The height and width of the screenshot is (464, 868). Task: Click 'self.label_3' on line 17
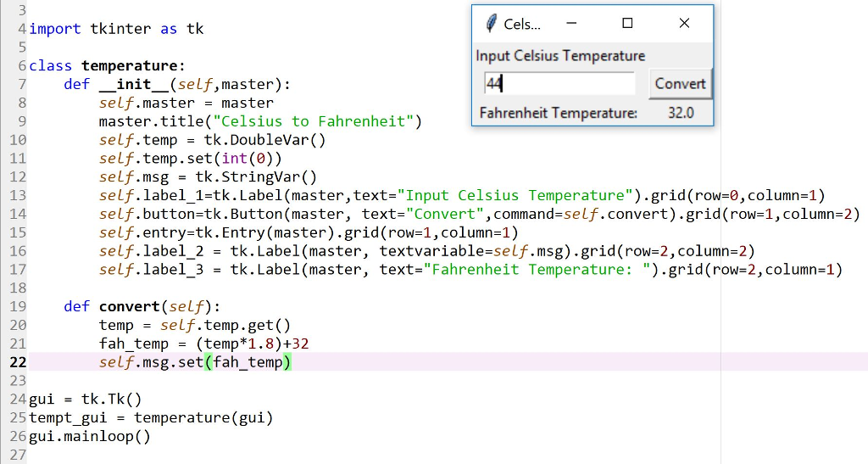click(151, 270)
